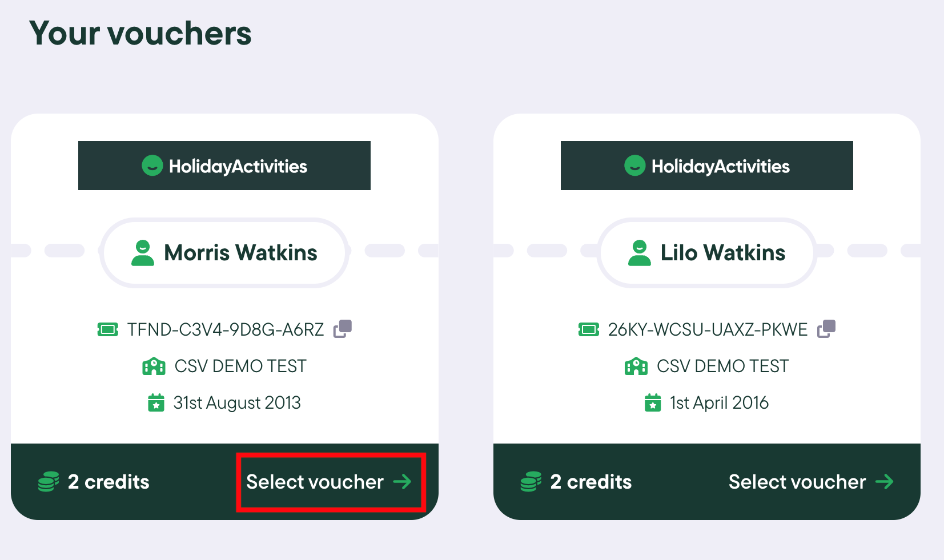The width and height of the screenshot is (944, 560).
Task: Click calendar icon next to 31st August 2013
Action: tap(156, 402)
